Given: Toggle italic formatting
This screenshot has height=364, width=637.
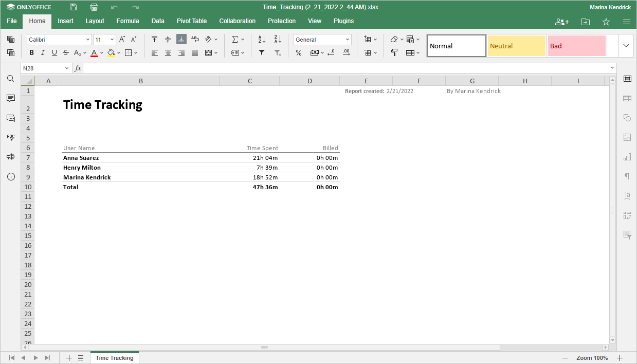Looking at the screenshot, I should pyautogui.click(x=43, y=52).
